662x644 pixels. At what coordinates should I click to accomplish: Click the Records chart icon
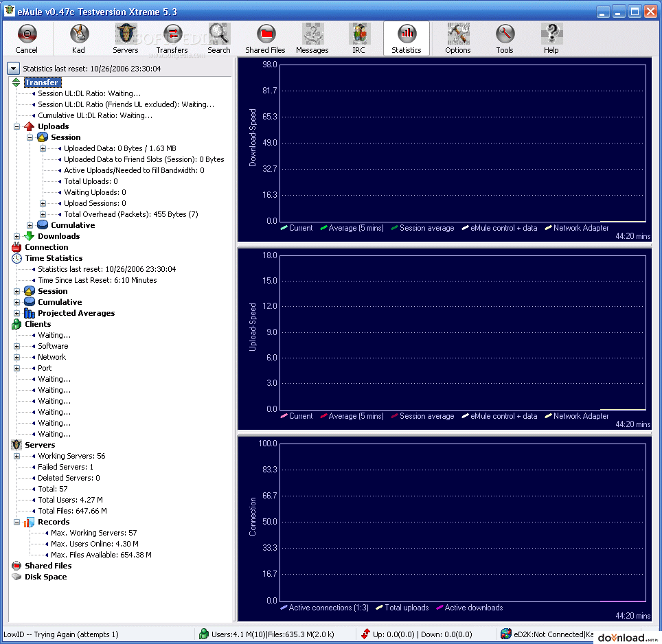coord(29,522)
